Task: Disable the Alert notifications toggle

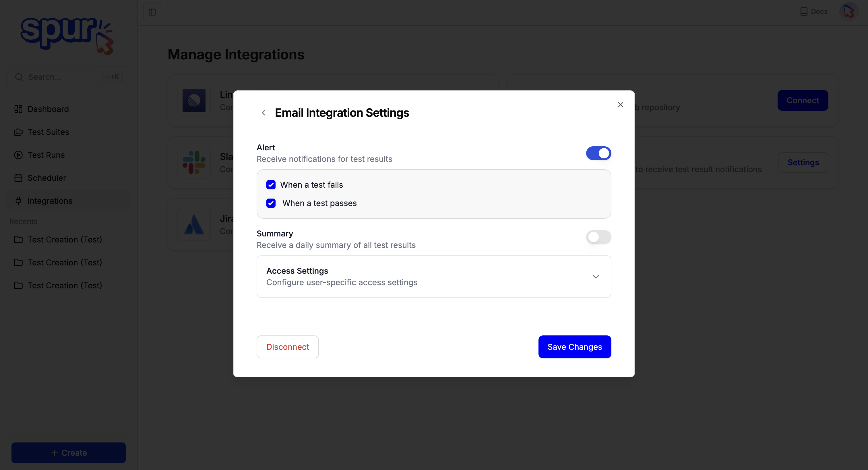Action: (598, 153)
